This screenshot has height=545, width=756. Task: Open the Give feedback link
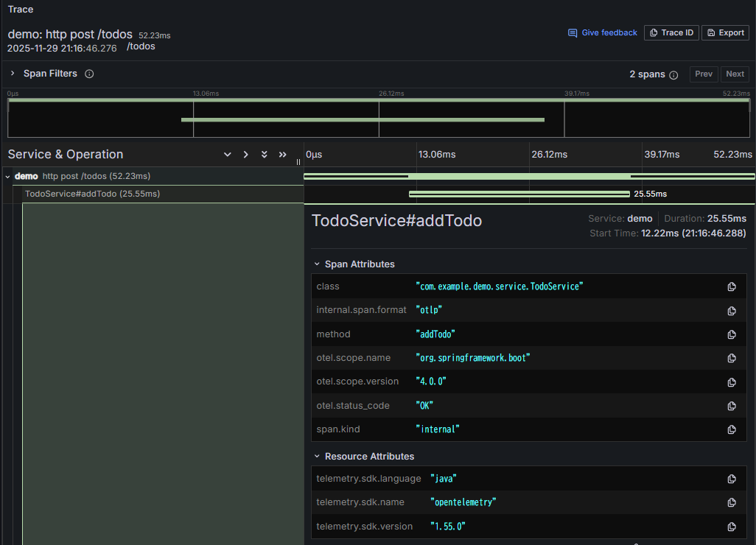[x=603, y=32]
